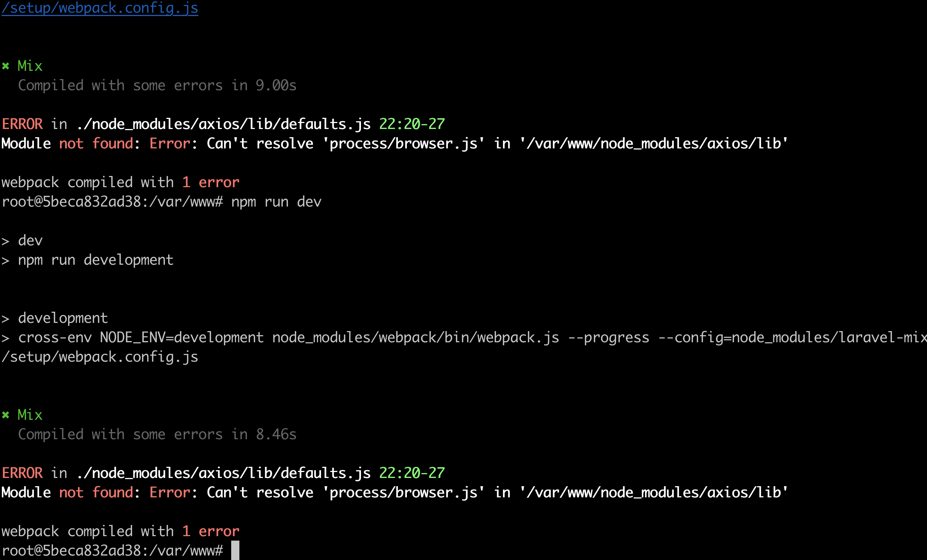This screenshot has width=927, height=560.
Task: Click the root@5beca832ad38 prompt before "npm run dev"
Action: pos(112,202)
